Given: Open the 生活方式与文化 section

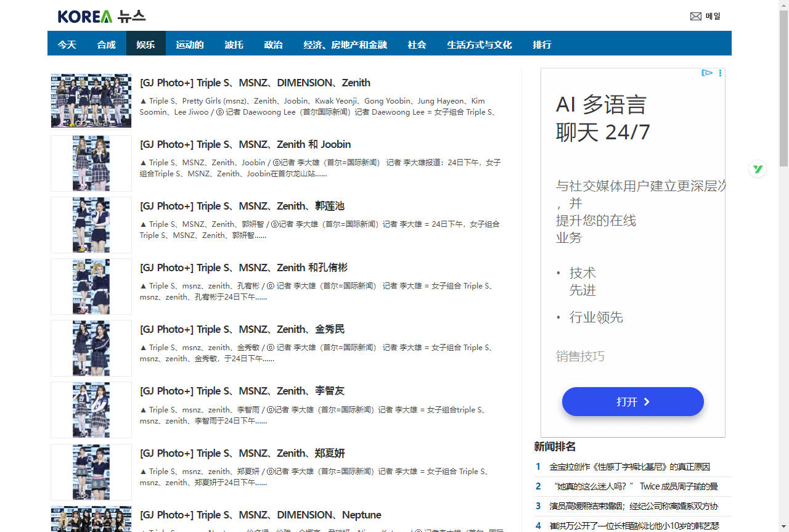Looking at the screenshot, I should [x=480, y=44].
